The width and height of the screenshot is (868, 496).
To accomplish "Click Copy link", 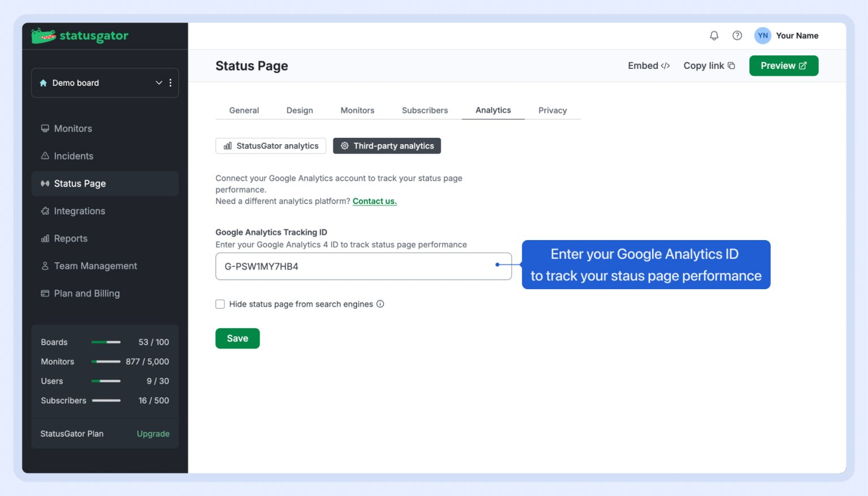I will pyautogui.click(x=709, y=66).
